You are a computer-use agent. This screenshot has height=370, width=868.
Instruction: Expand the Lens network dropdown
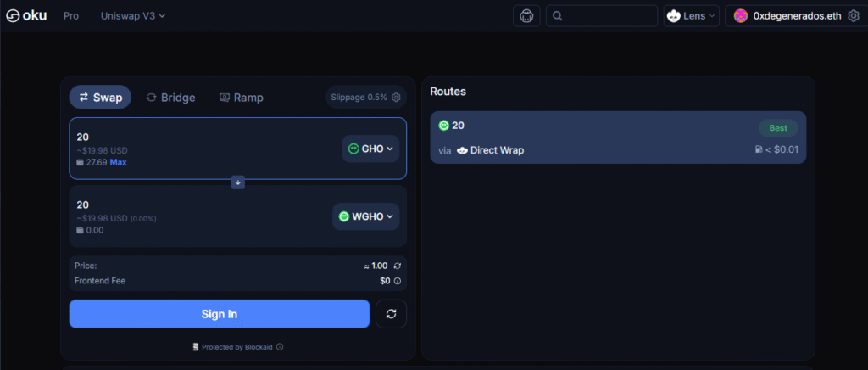click(x=692, y=15)
